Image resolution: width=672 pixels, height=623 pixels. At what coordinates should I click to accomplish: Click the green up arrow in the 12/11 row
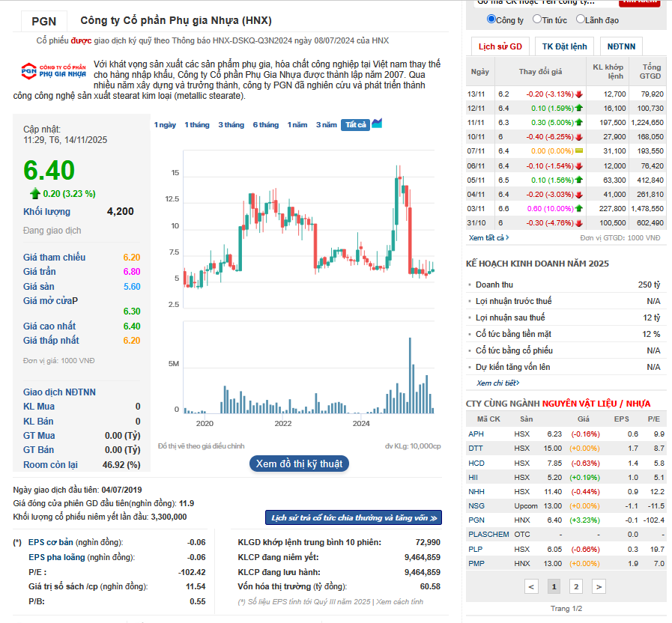pos(579,108)
